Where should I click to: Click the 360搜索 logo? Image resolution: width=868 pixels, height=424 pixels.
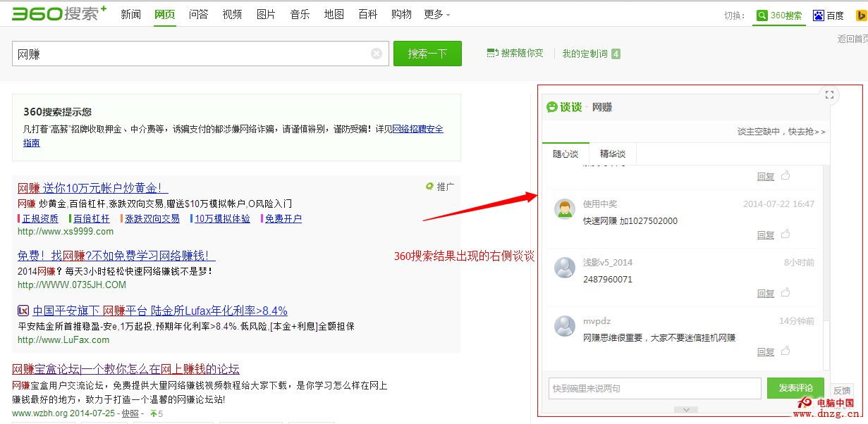59,13
